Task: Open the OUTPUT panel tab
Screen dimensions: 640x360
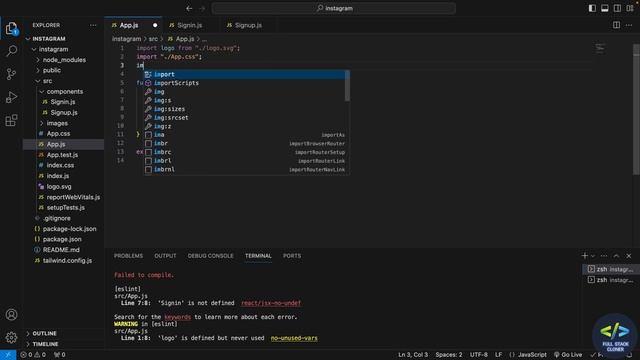Action: 165,256
